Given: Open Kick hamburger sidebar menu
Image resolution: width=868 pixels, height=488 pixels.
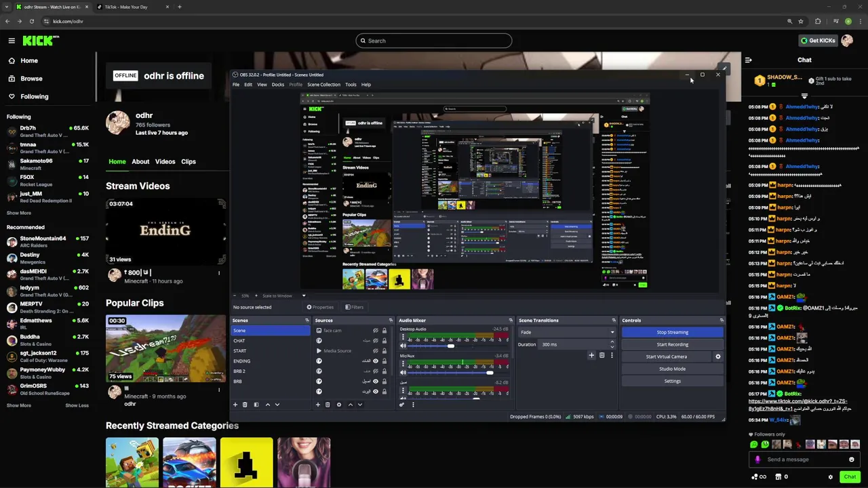Looking at the screenshot, I should click(x=12, y=41).
